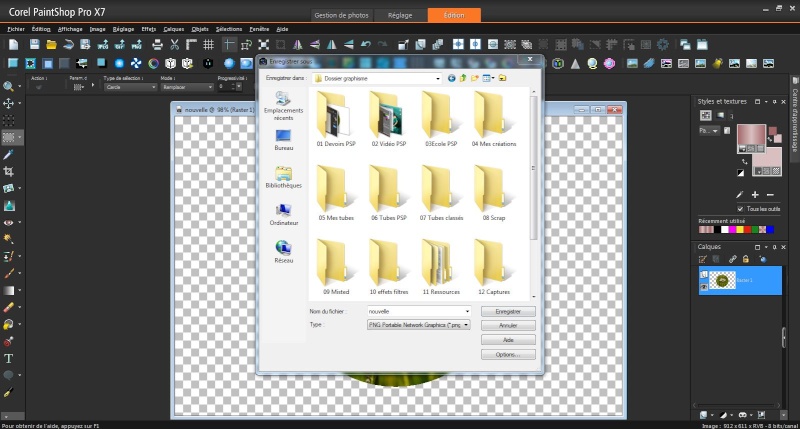The height and width of the screenshot is (429, 800).
Task: Select the Raster 1 layer thumbnail
Action: click(x=722, y=280)
